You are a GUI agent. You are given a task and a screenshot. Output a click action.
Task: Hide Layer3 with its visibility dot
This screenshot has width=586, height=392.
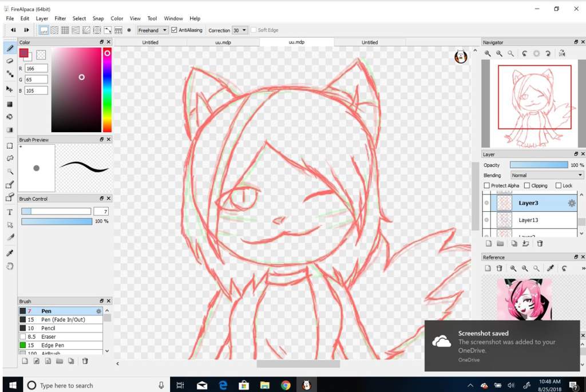pos(486,203)
